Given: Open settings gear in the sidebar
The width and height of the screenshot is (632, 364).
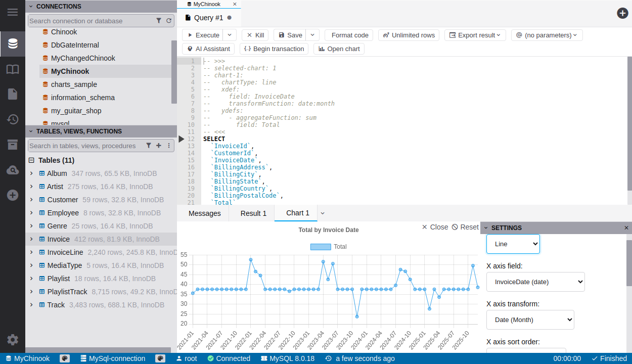Looking at the screenshot, I should click(13, 340).
